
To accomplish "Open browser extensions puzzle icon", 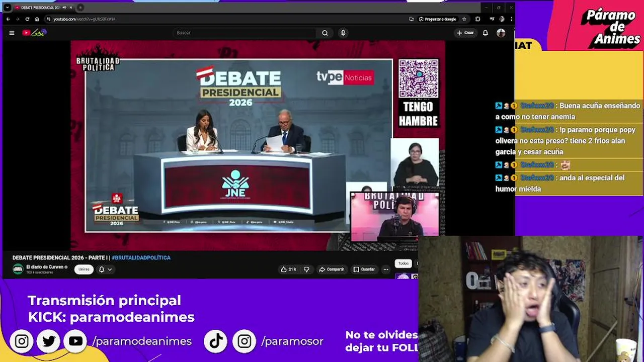I will pos(477,19).
